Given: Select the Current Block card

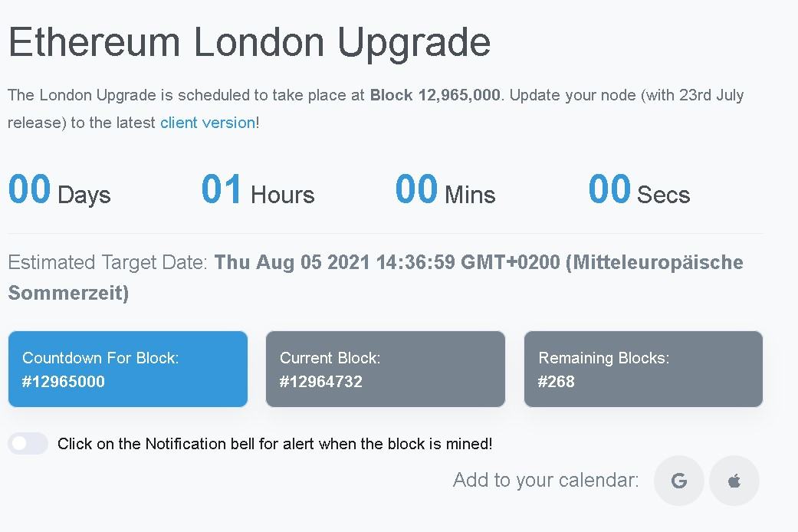Looking at the screenshot, I should (386, 369).
